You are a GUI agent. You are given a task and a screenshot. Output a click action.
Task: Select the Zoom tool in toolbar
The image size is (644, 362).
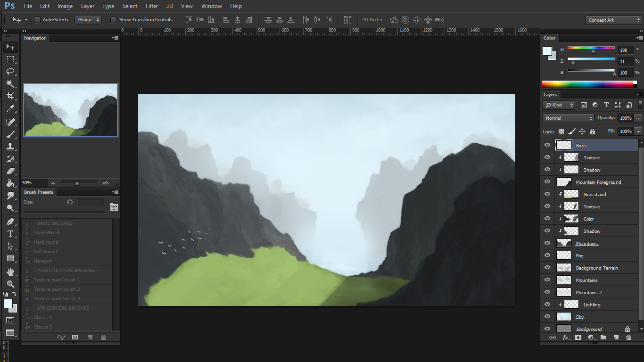tap(10, 284)
